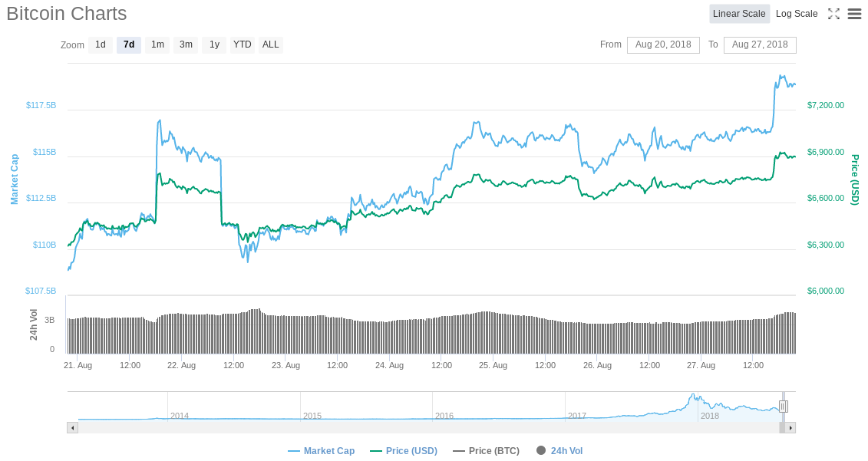The height and width of the screenshot is (461, 868).
Task: Click the navigator scrollbar left arrow
Action: pyautogui.click(x=72, y=428)
